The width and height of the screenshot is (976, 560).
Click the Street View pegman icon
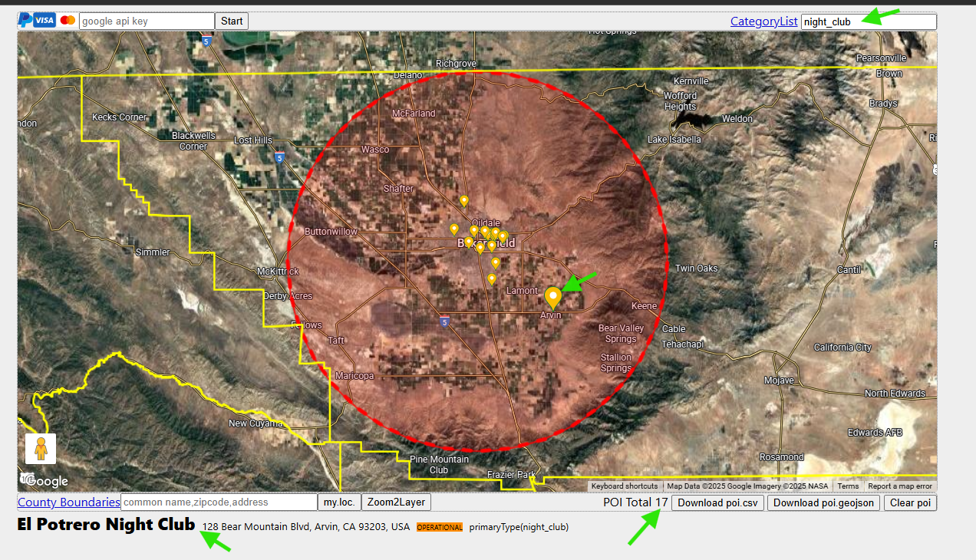coord(41,449)
